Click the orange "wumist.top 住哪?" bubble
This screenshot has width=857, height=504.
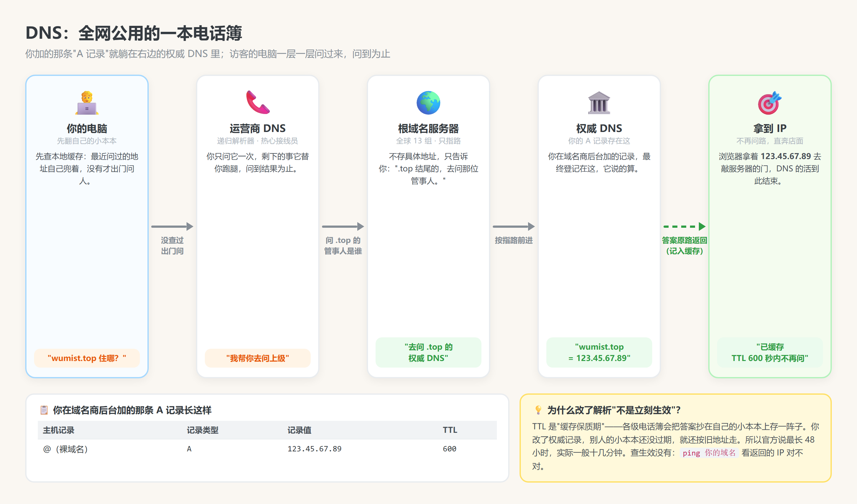[x=87, y=358]
